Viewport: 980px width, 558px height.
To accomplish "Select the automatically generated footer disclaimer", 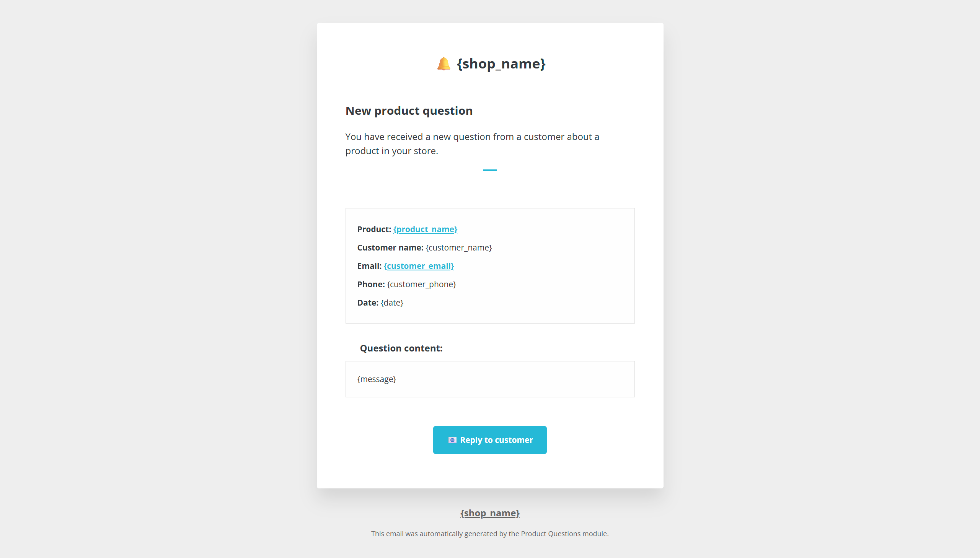I will click(489, 533).
